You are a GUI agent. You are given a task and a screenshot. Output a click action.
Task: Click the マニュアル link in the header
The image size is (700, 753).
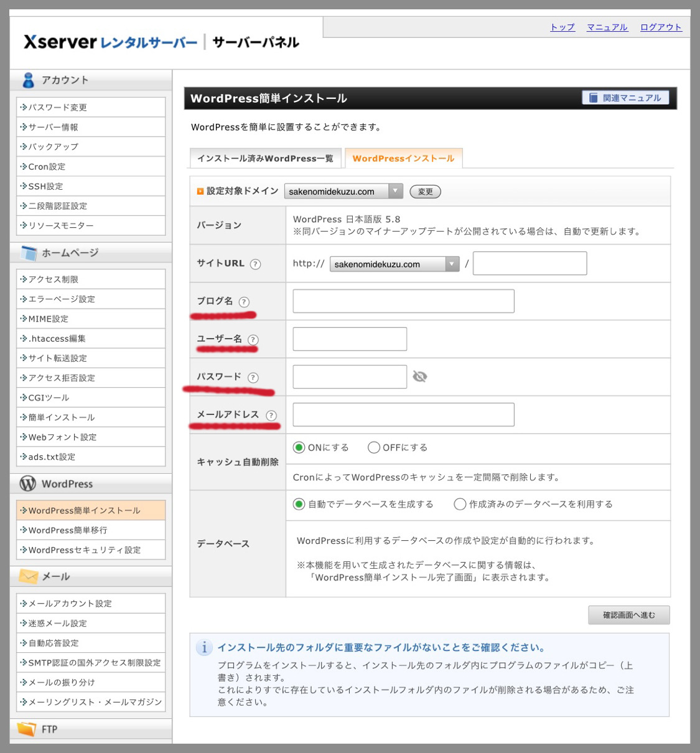(607, 27)
